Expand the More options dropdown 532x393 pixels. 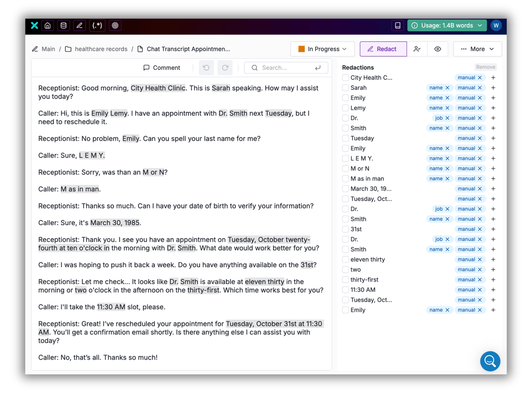(x=477, y=48)
